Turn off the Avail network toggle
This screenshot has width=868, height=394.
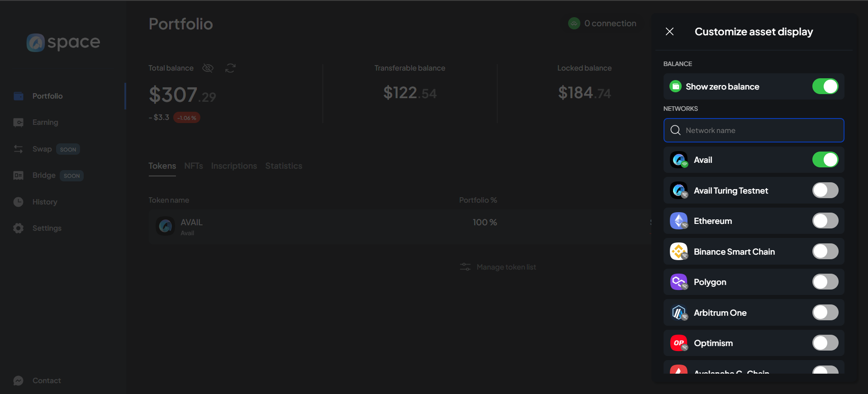click(x=825, y=160)
